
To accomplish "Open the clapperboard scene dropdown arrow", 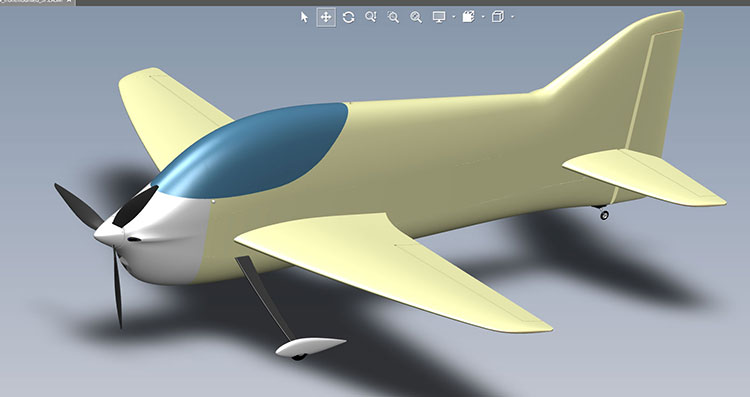I will pos(483,17).
